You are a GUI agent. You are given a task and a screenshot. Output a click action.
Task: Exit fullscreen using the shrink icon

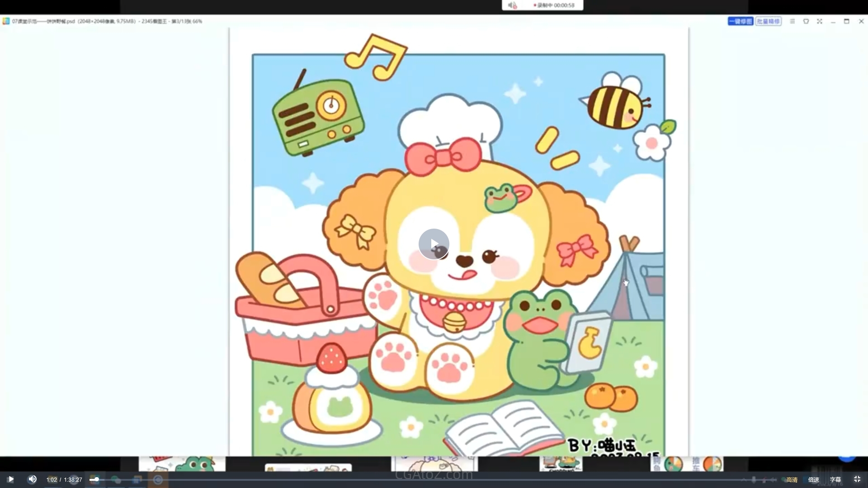857,479
